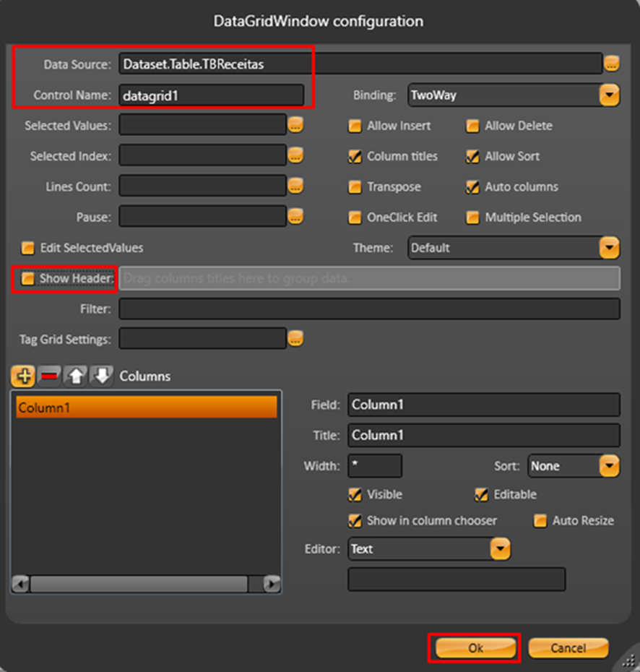Move column up with the up arrow icon
Viewport: 640px width, 672px height.
[x=75, y=376]
